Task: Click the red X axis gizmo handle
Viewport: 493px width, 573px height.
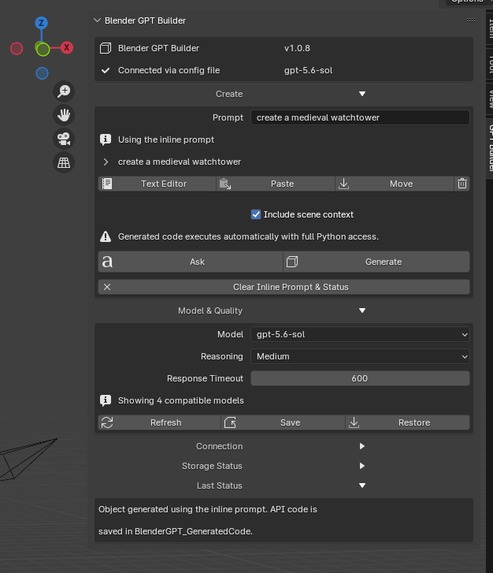Action: 67,48
